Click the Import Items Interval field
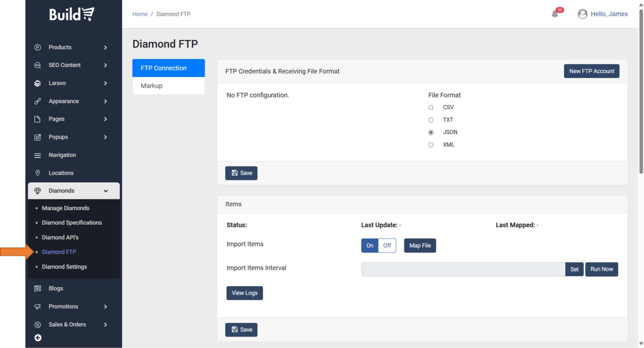The image size is (644, 348). click(463, 269)
